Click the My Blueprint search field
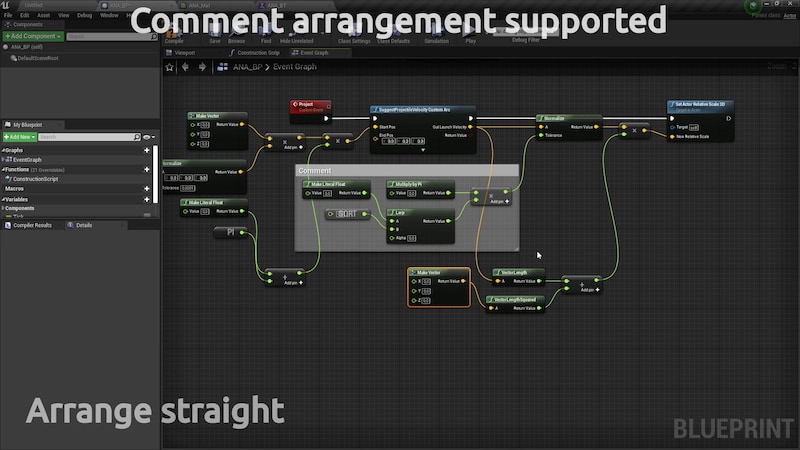The image size is (800, 450). pyautogui.click(x=89, y=137)
